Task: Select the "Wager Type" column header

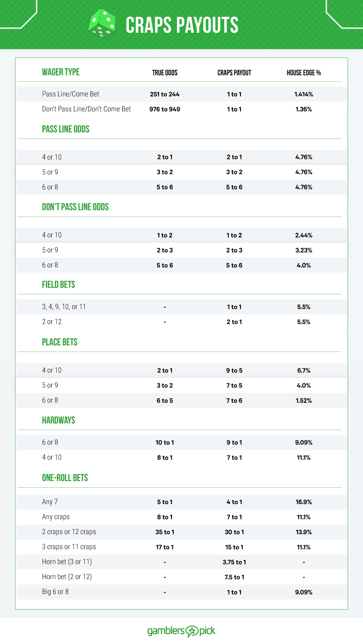Action: click(x=61, y=72)
